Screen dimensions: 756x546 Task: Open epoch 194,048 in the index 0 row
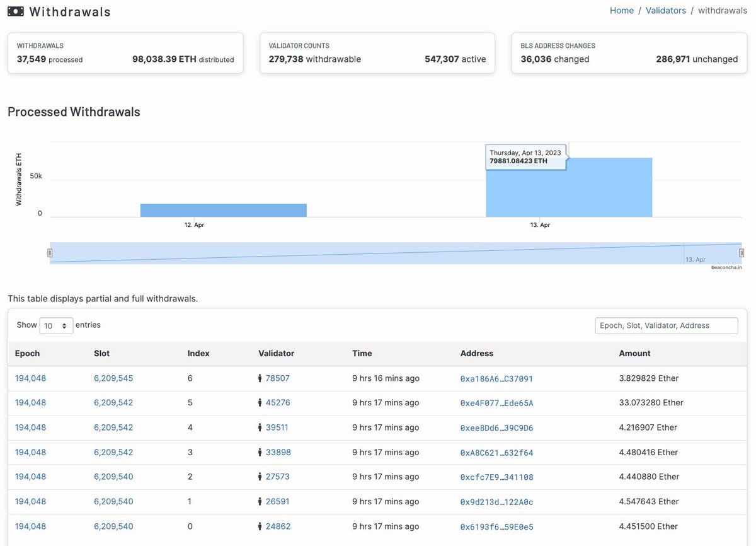coord(31,526)
